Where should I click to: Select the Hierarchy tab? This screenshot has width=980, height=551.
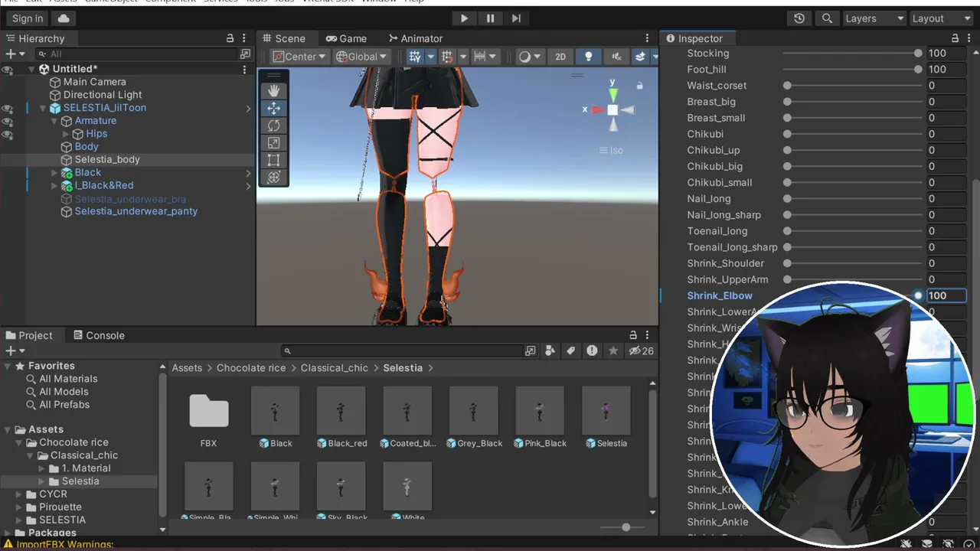pyautogui.click(x=35, y=38)
